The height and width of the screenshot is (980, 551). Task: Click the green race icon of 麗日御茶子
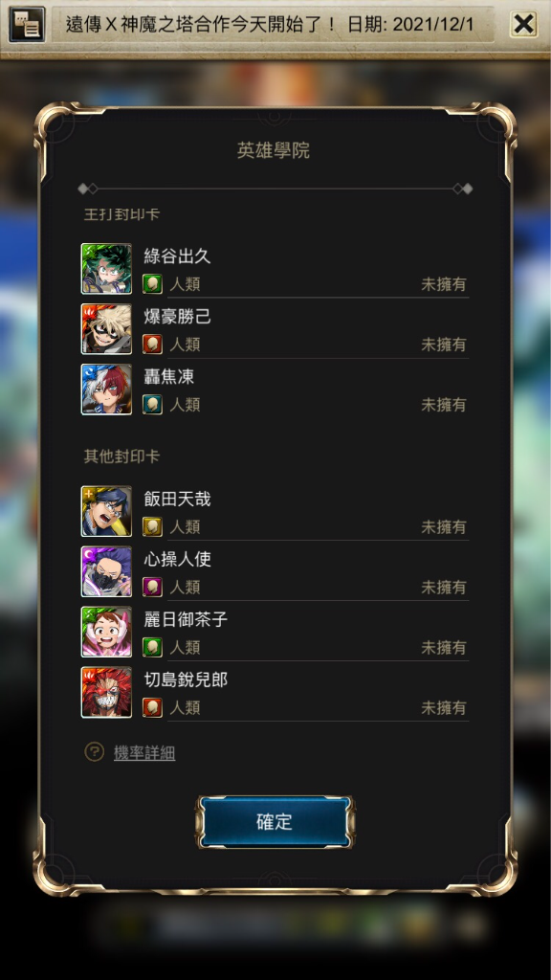tap(152, 647)
